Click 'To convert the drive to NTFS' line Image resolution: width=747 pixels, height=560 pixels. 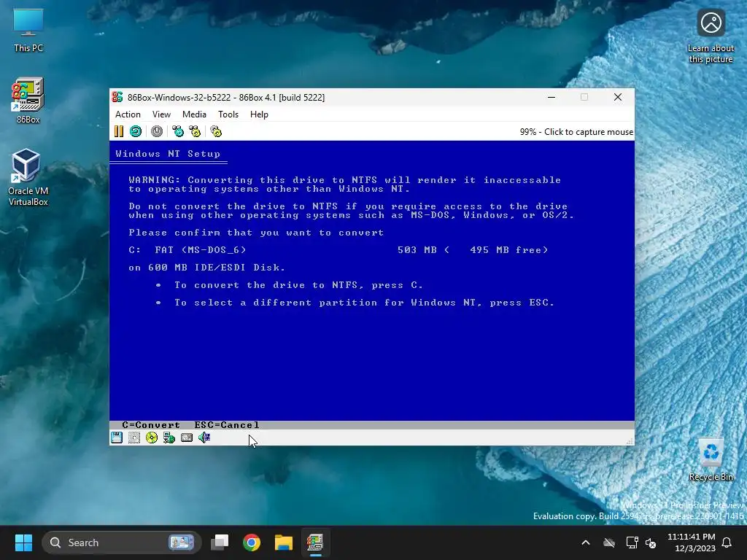click(x=298, y=285)
